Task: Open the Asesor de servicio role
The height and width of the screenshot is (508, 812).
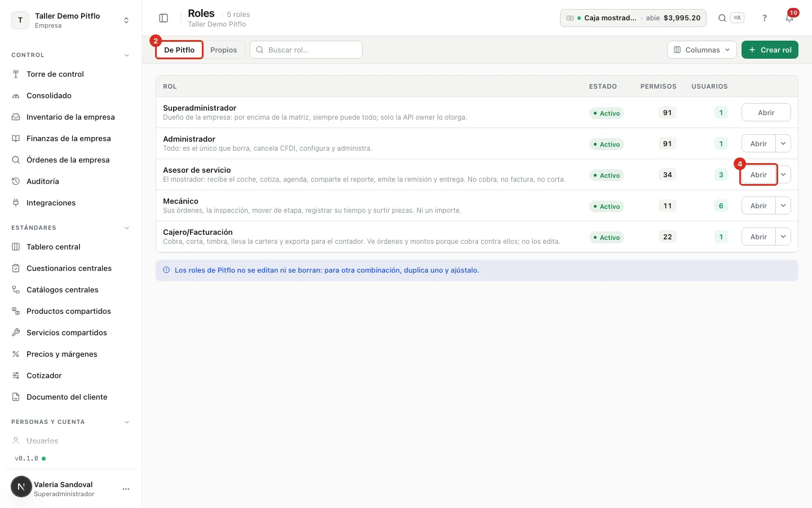Action: (x=758, y=174)
